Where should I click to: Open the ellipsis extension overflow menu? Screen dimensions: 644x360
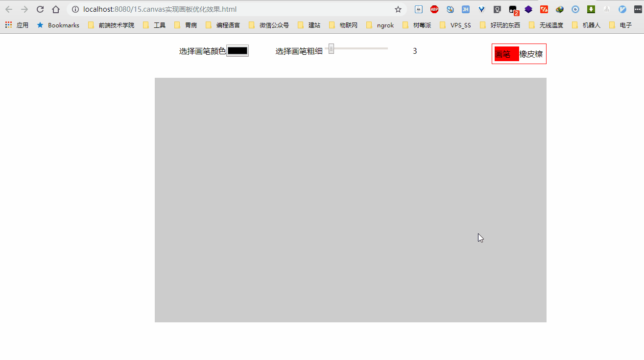tap(638, 9)
